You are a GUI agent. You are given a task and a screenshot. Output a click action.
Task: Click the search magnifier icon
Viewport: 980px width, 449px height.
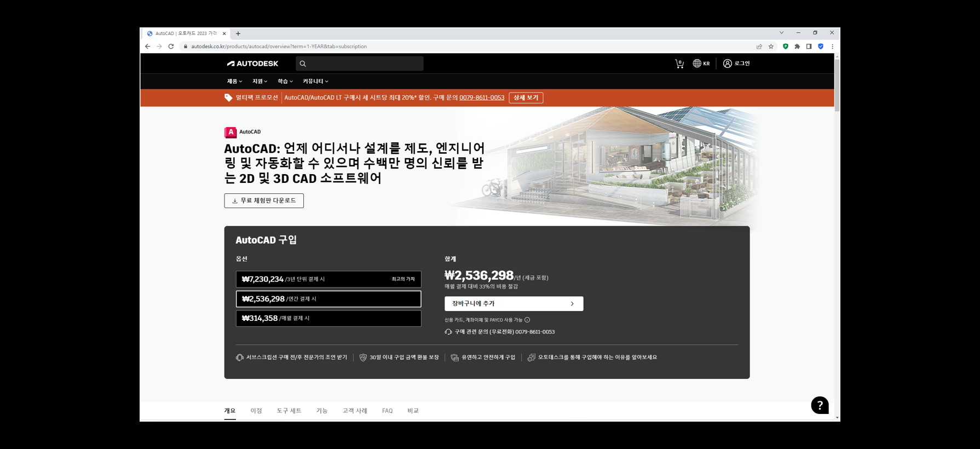[303, 64]
